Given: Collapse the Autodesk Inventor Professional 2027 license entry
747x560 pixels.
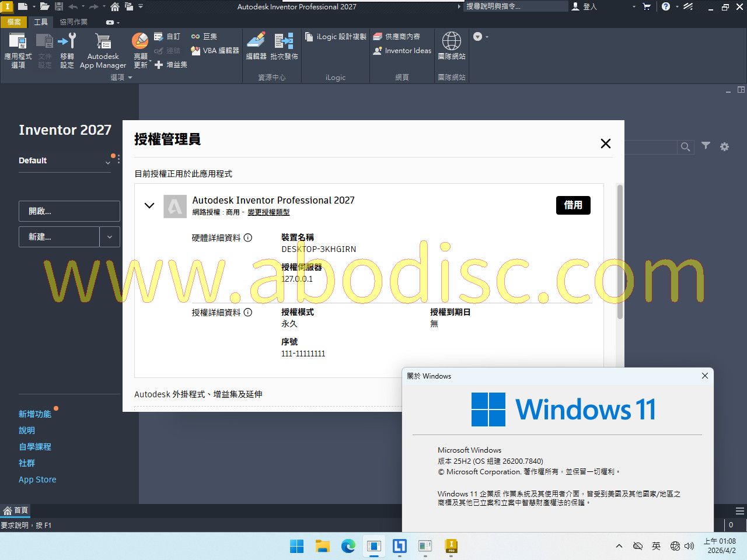Looking at the screenshot, I should 149,205.
